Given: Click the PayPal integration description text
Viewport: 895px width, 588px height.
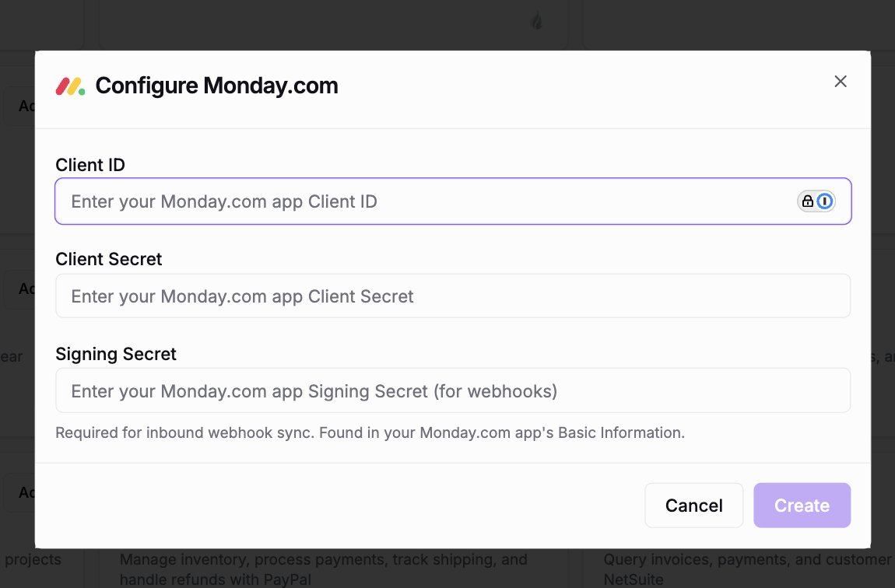Looking at the screenshot, I should [323, 568].
